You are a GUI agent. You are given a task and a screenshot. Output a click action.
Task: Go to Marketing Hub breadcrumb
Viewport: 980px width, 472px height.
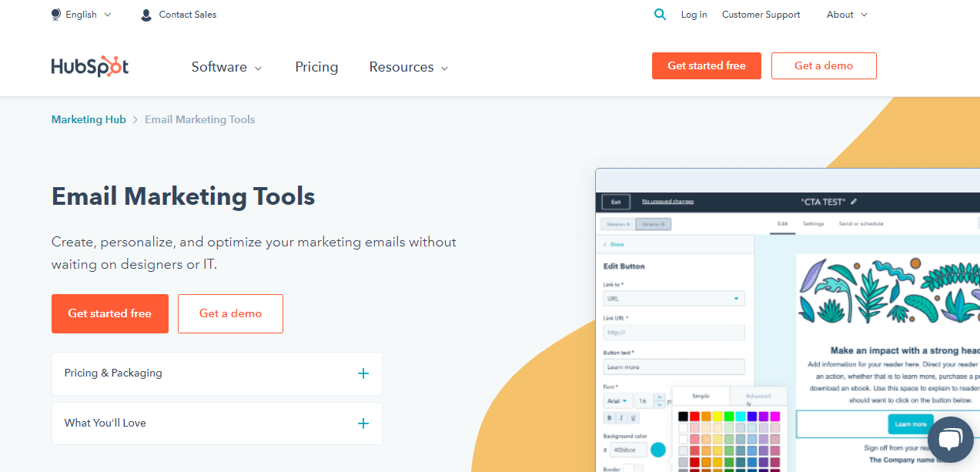[89, 119]
